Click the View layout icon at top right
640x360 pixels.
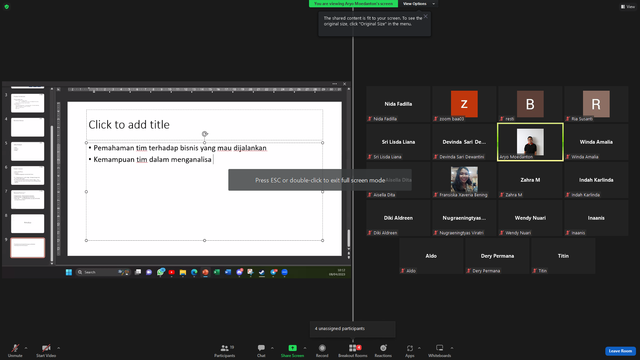coord(623,7)
